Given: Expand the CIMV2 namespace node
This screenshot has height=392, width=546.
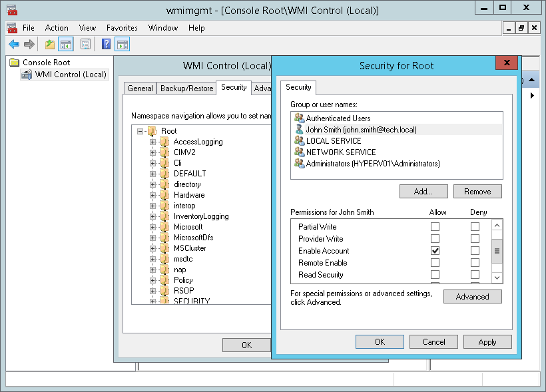Looking at the screenshot, I should click(153, 152).
